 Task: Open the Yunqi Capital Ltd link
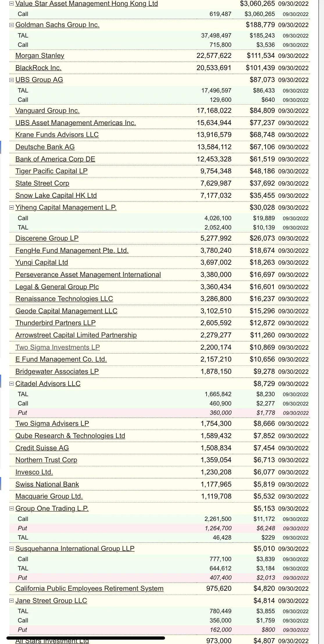click(x=42, y=262)
